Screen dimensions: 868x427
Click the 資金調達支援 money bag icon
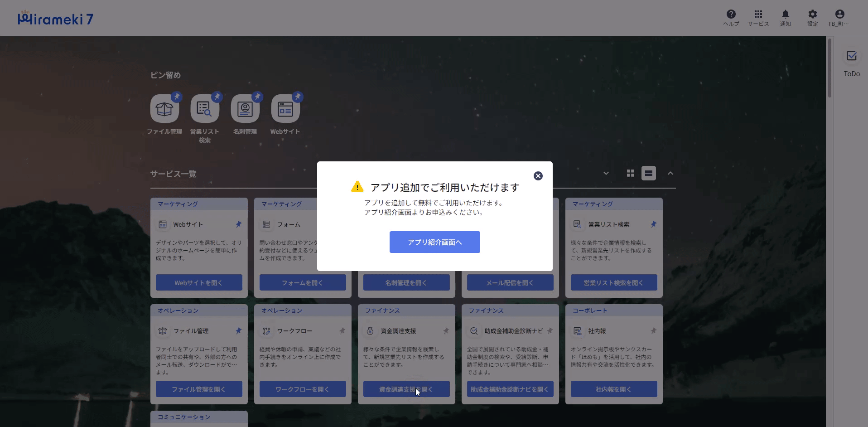(x=370, y=331)
